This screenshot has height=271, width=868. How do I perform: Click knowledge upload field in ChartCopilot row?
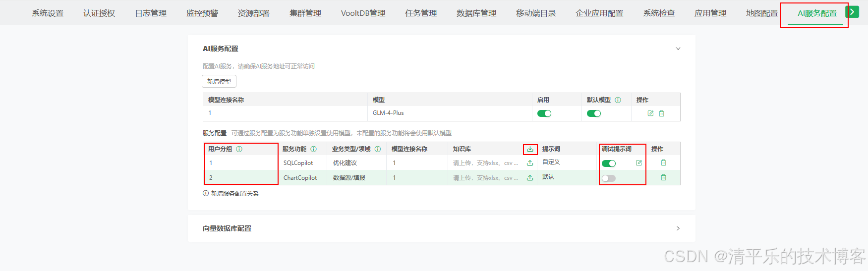click(485, 178)
